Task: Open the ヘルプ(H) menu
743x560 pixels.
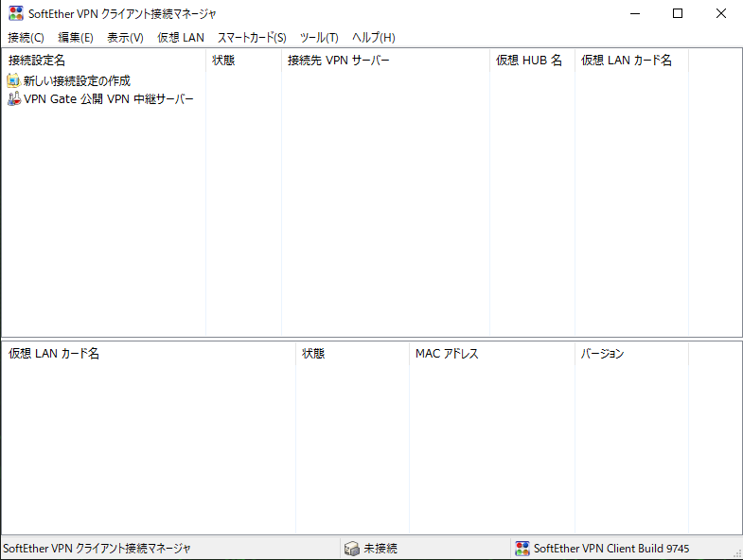Action: point(373,38)
